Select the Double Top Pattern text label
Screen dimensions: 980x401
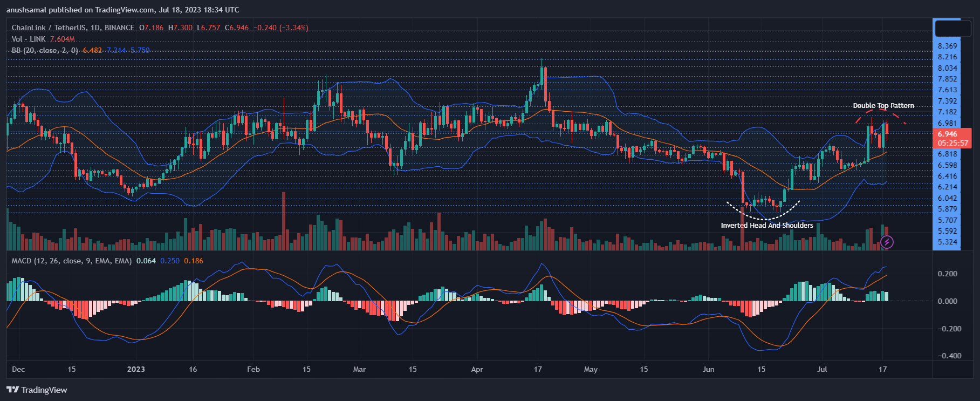(883, 106)
